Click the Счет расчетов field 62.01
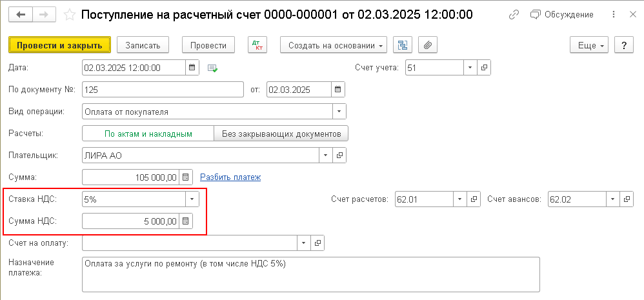The height and width of the screenshot is (300, 644). 424,199
